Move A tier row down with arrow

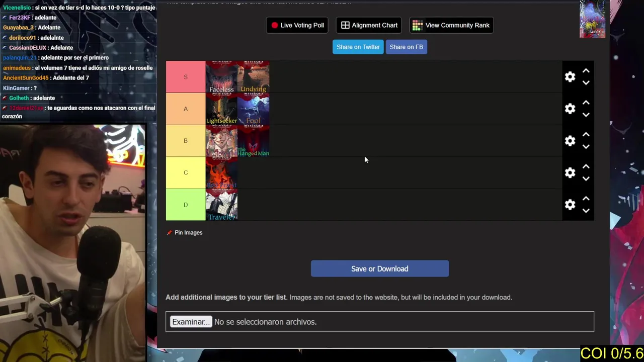click(586, 115)
